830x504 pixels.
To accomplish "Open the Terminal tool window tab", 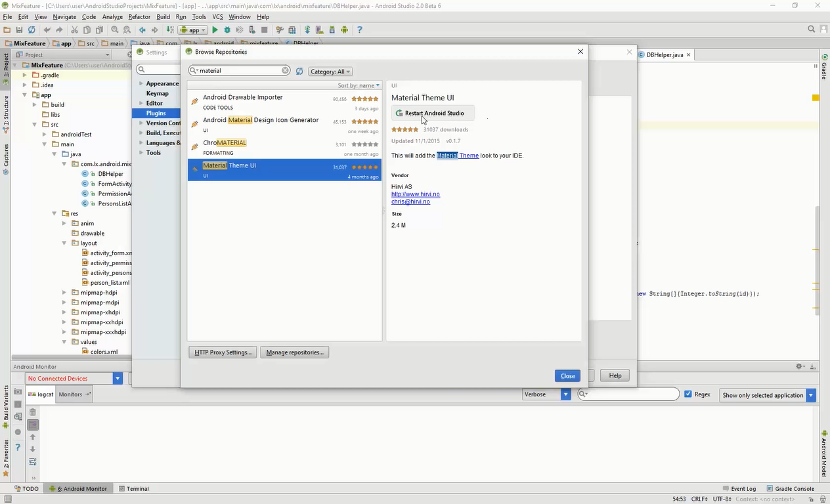I will click(134, 489).
